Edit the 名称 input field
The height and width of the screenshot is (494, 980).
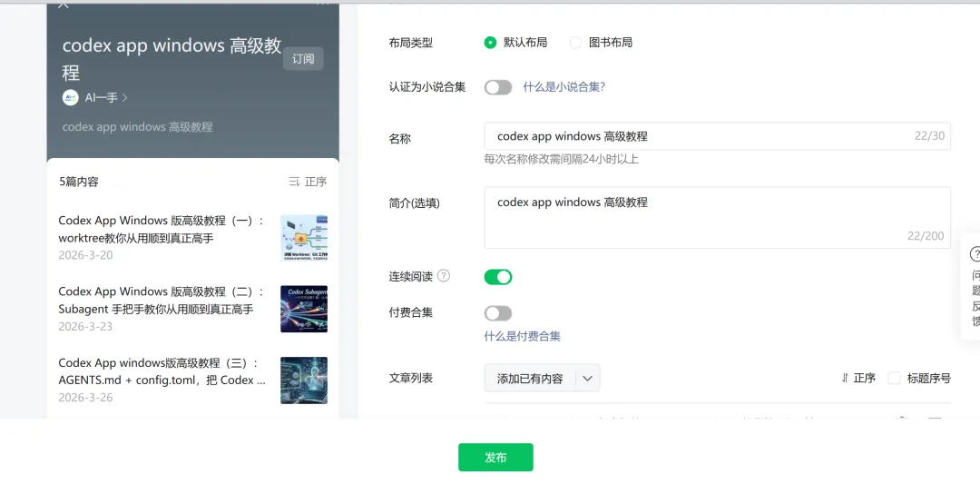click(717, 136)
